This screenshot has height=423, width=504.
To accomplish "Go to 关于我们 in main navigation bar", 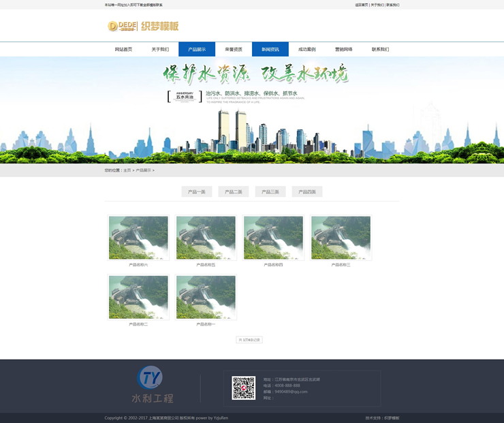I will click(x=160, y=50).
